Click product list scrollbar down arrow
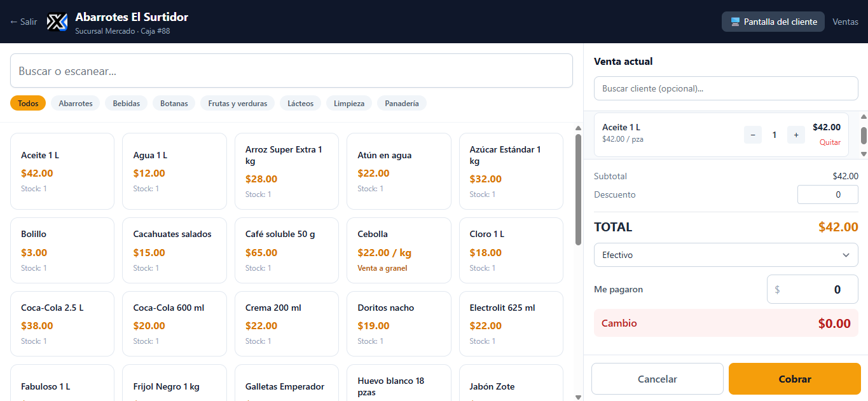868x401 pixels. [x=578, y=397]
